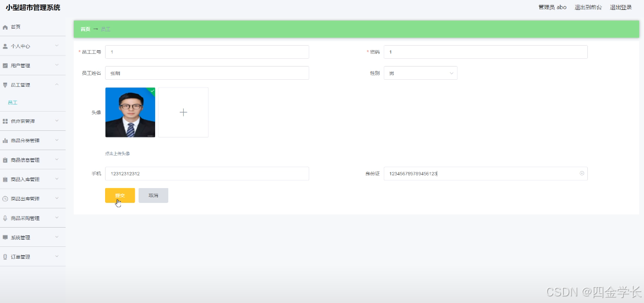Viewport: 644px width, 303px height.
Task: Click the yellow 提交 button
Action: click(x=120, y=195)
